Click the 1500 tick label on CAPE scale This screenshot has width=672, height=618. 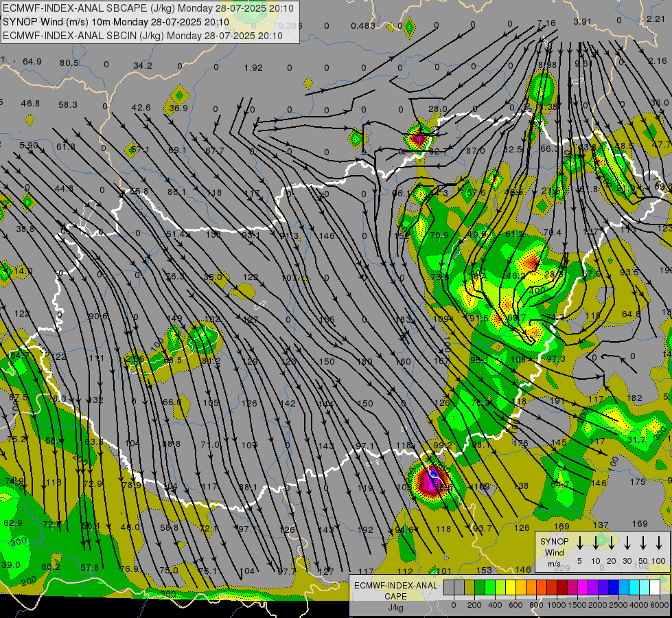point(577,605)
